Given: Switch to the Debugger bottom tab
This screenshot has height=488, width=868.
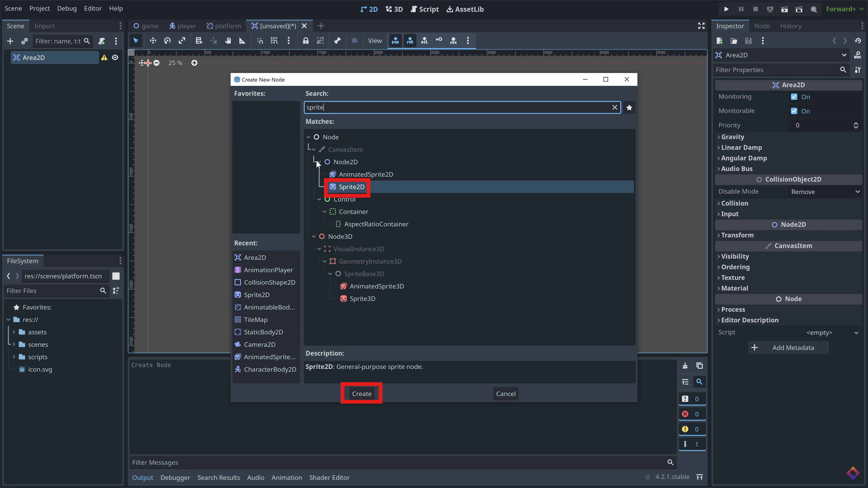Looking at the screenshot, I should 175,478.
